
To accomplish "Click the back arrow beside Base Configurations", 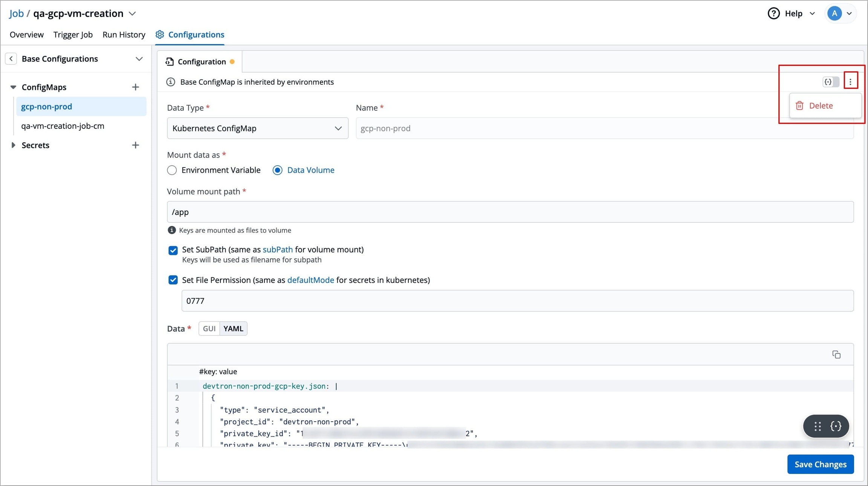I will coord(11,59).
